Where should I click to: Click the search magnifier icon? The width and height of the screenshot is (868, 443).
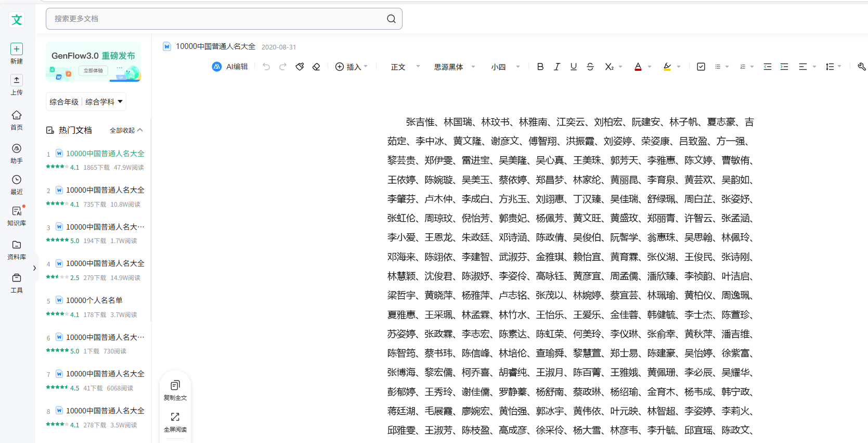(391, 19)
